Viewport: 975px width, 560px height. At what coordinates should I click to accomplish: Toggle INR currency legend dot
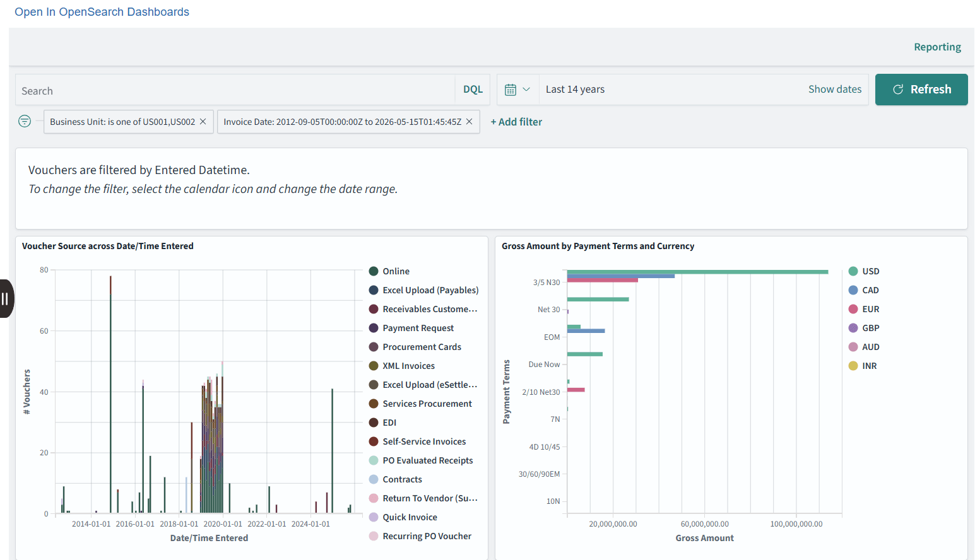click(853, 366)
